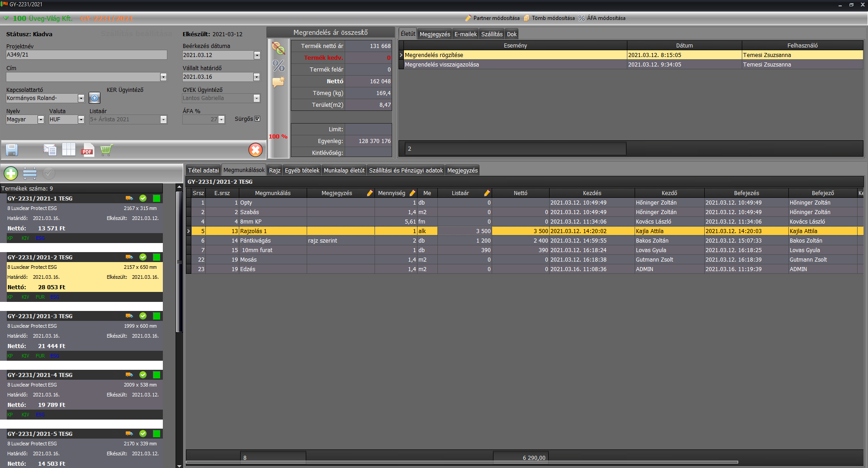Image resolution: width=868 pixels, height=468 pixels.
Task: Open the Valuta dropdown showing HUF
Action: click(81, 120)
